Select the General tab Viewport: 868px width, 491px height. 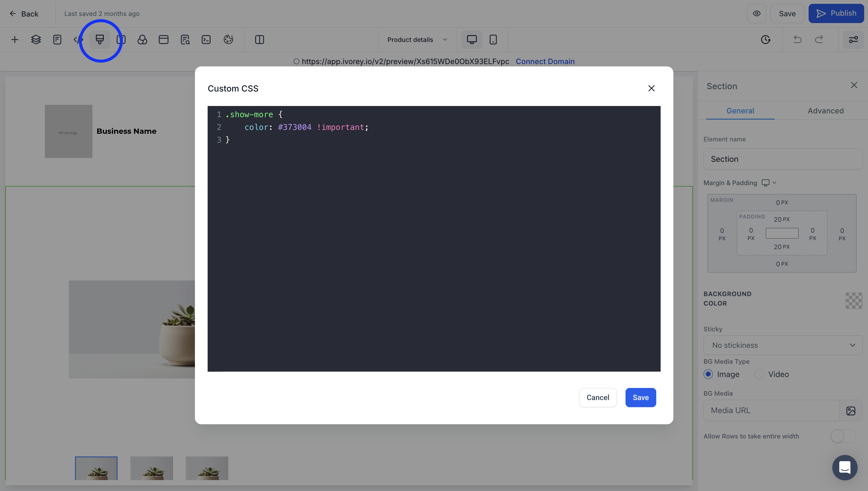tap(740, 111)
